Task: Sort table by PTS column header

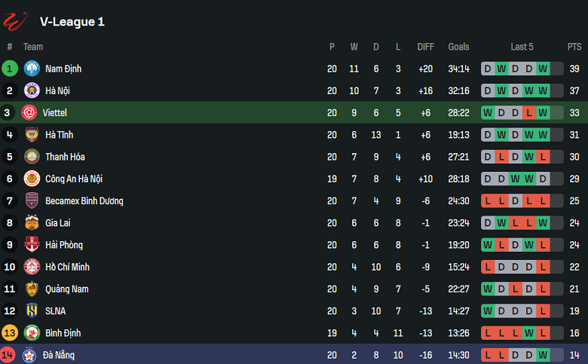Action: tap(574, 47)
